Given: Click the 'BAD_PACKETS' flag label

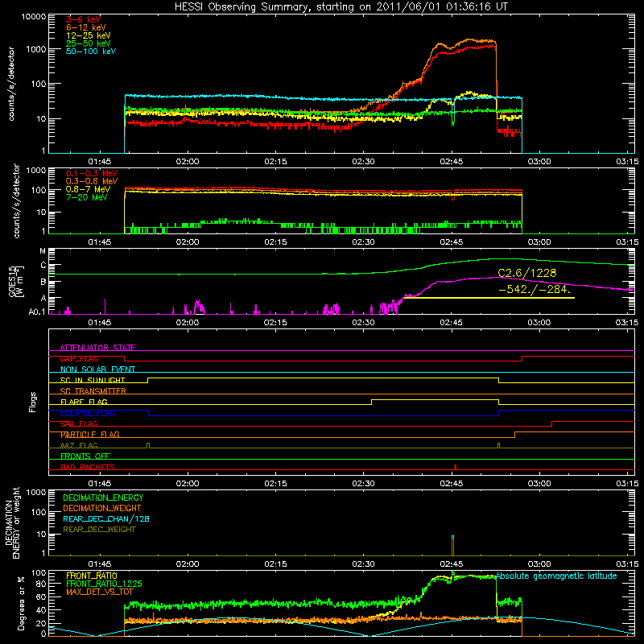Looking at the screenshot, I should [88, 468].
